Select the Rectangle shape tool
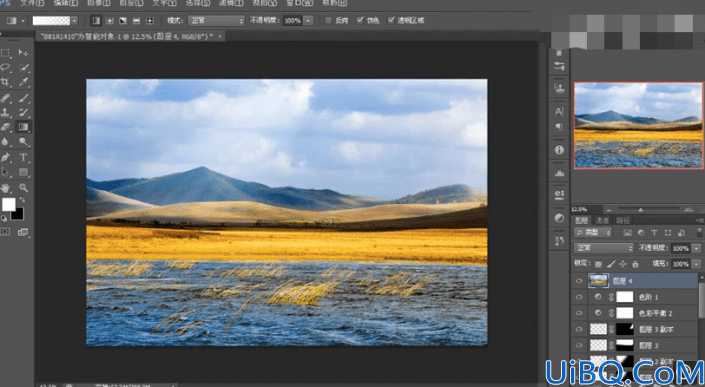This screenshot has height=387, width=705. 23,172
